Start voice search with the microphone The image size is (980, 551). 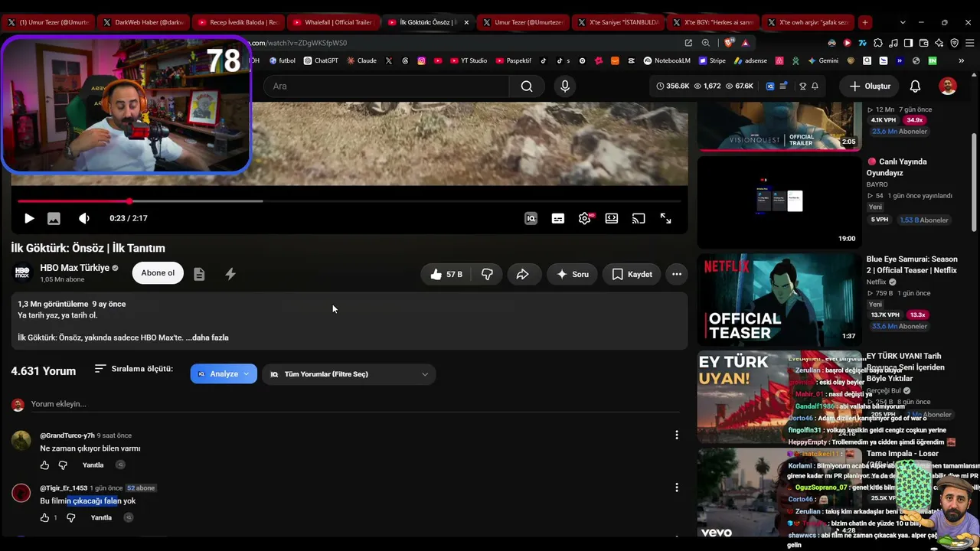pyautogui.click(x=565, y=86)
